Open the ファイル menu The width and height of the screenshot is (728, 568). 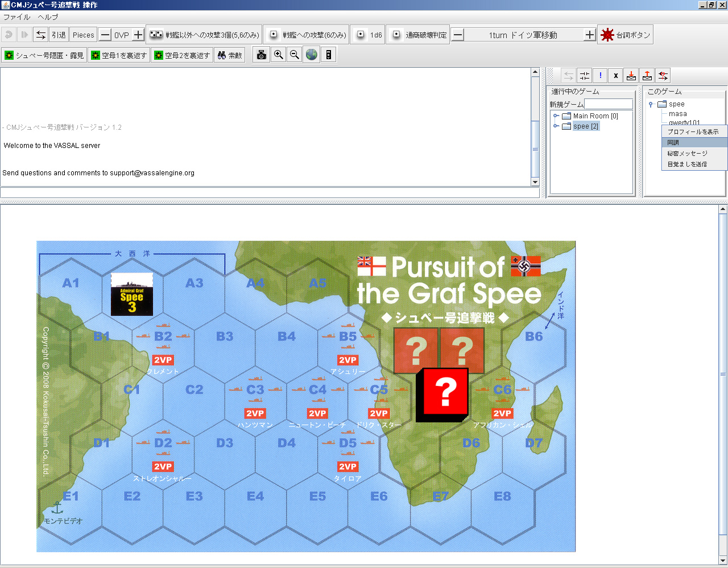16,17
